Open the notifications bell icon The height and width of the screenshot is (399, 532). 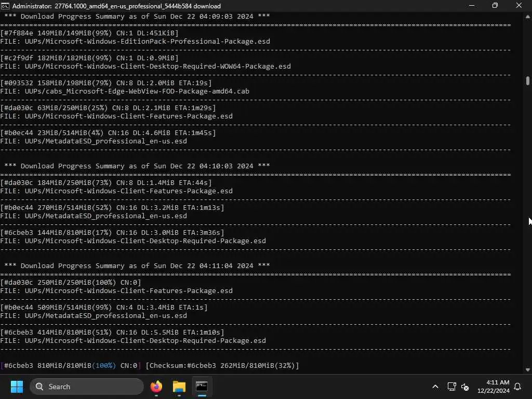(518, 387)
